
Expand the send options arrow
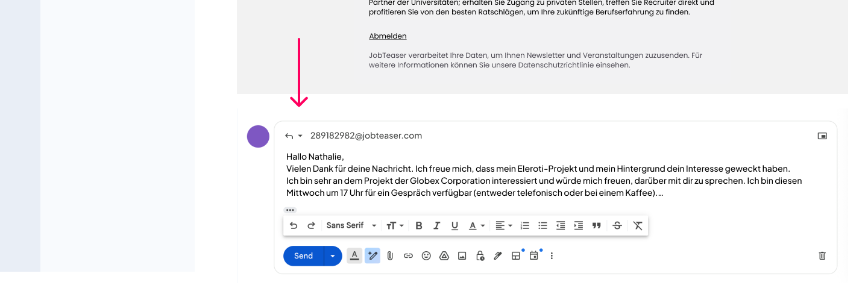click(x=333, y=255)
